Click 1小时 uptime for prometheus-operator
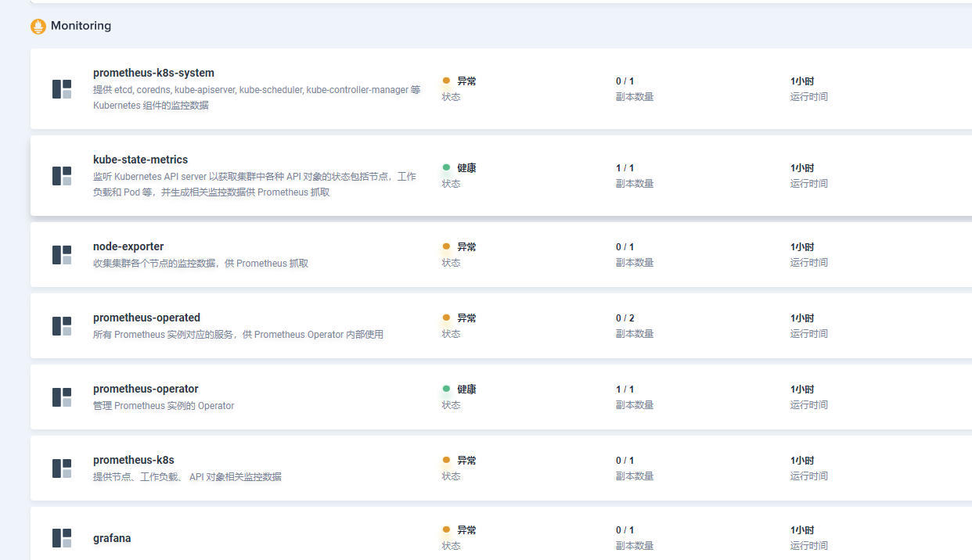This screenshot has height=560, width=972. [802, 389]
